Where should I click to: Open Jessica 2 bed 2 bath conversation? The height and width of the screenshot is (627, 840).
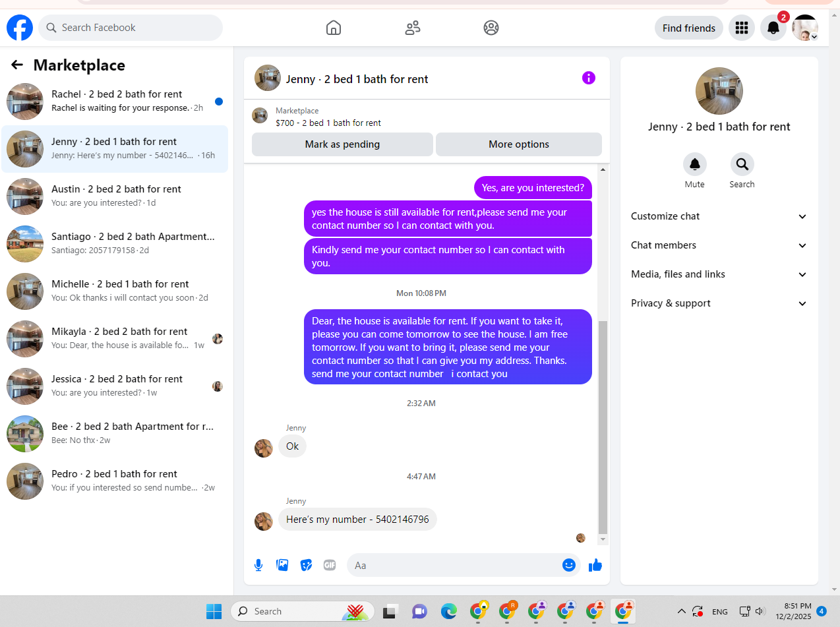(x=115, y=386)
